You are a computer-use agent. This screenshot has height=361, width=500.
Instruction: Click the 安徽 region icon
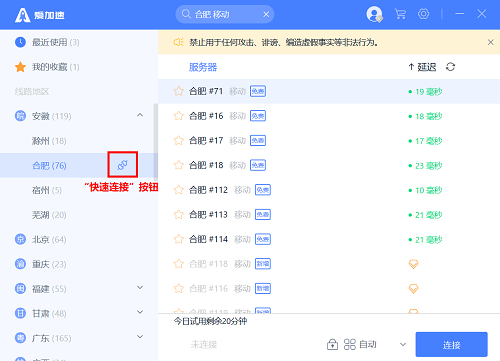coord(20,116)
